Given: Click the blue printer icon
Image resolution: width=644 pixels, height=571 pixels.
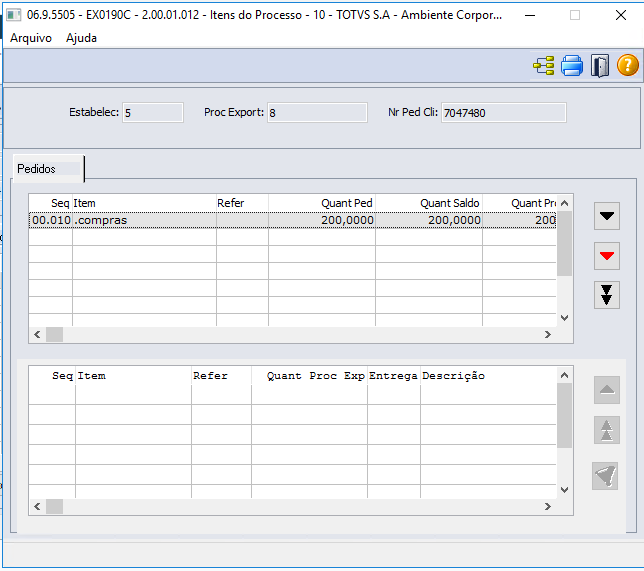Looking at the screenshot, I should 572,66.
